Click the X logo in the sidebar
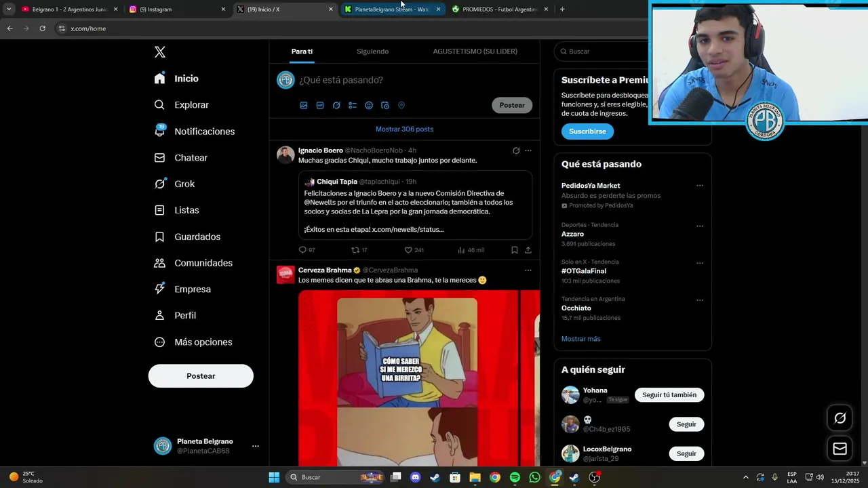The width and height of the screenshot is (868, 488). 160,52
